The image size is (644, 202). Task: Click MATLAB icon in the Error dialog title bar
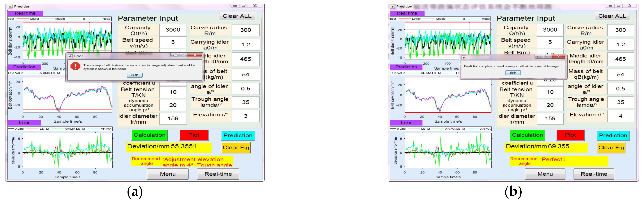pyautogui.click(x=70, y=56)
